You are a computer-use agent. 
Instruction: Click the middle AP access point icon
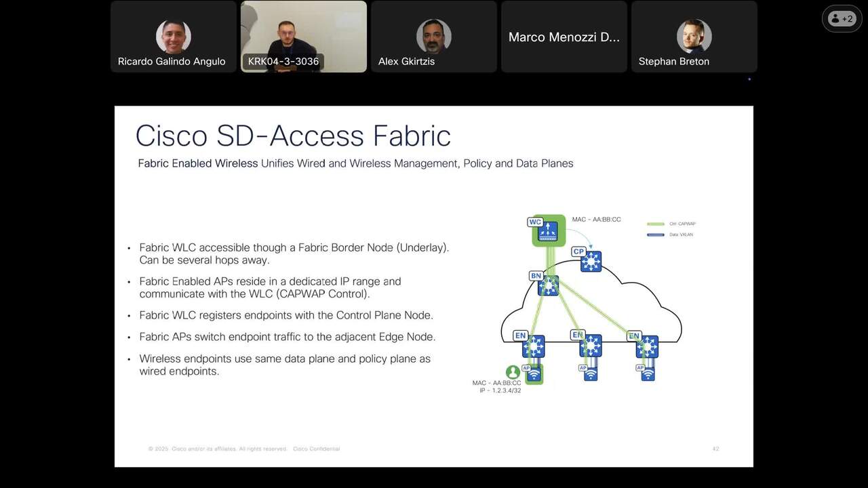click(591, 373)
